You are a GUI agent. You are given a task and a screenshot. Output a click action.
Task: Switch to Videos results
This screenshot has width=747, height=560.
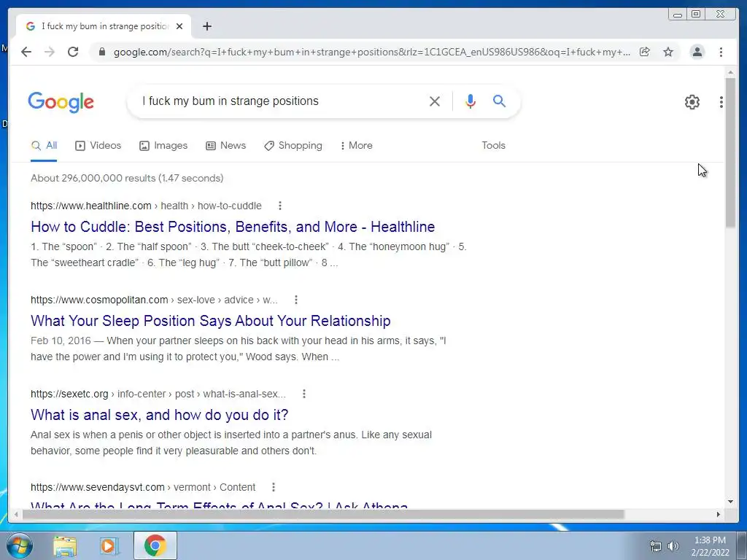click(x=98, y=146)
